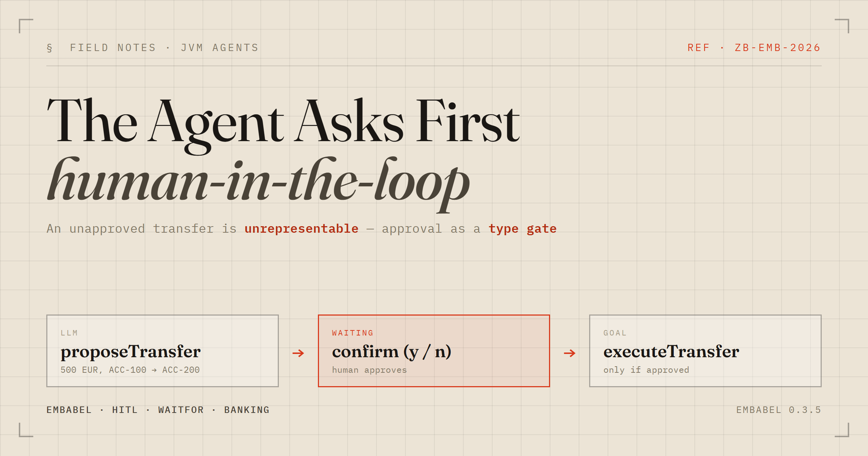Click the "HITL" footer tag
The image size is (868, 456).
tap(125, 410)
